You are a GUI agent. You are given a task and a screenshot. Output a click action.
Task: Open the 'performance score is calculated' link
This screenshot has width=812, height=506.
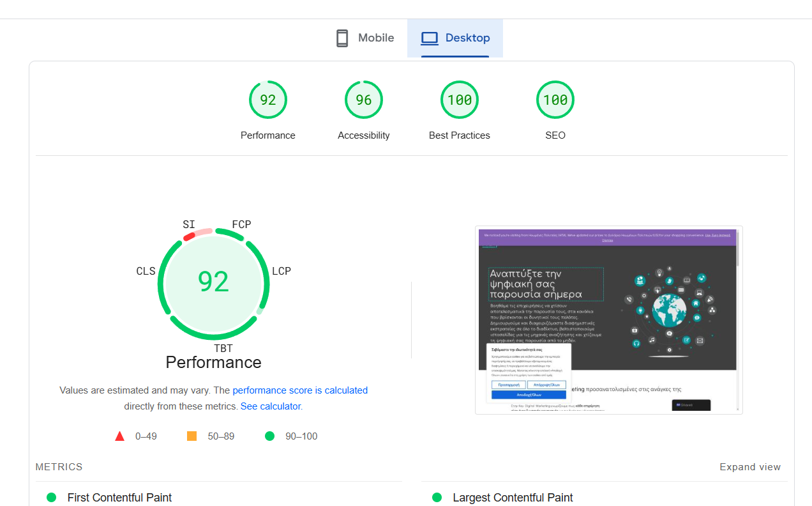click(x=300, y=390)
